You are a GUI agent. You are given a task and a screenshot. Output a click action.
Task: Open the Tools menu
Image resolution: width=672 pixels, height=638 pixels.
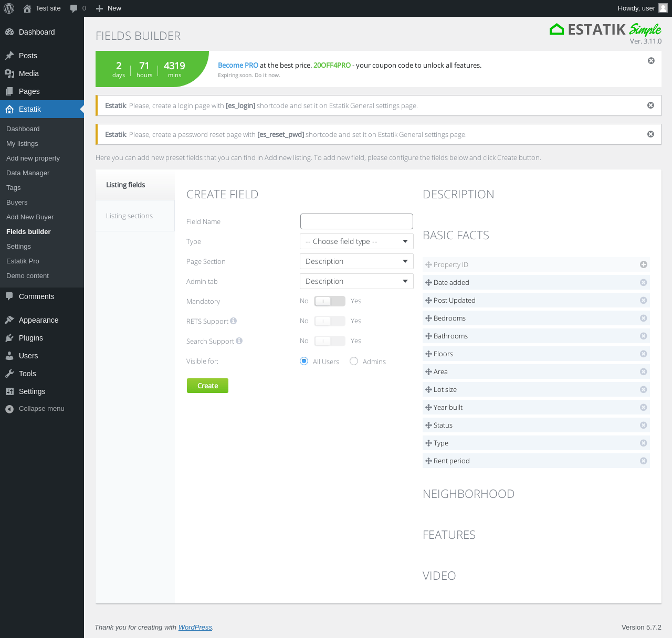coord(42,374)
